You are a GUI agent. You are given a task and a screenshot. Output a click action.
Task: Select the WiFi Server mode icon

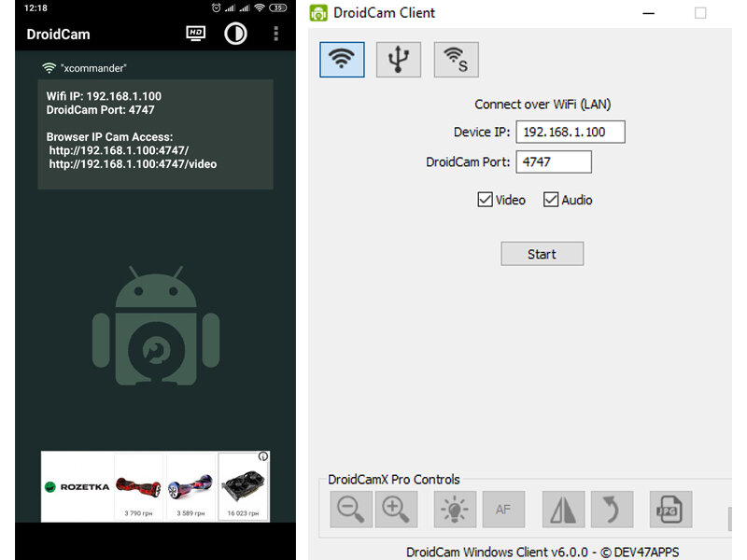tap(456, 60)
